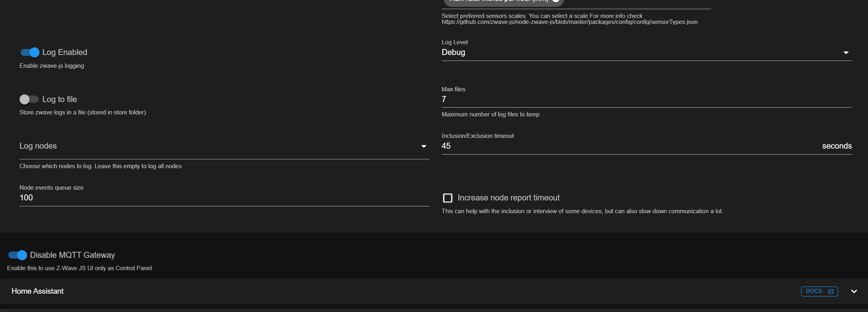This screenshot has width=868, height=312.
Task: Select the Rain rate sensor scale chip
Action: (x=498, y=1)
